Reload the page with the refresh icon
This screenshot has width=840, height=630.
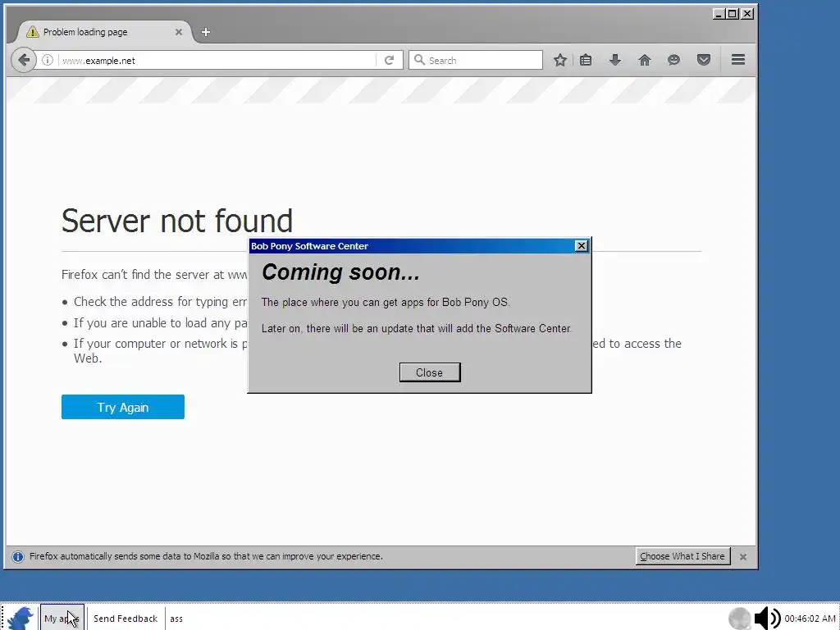(x=390, y=60)
